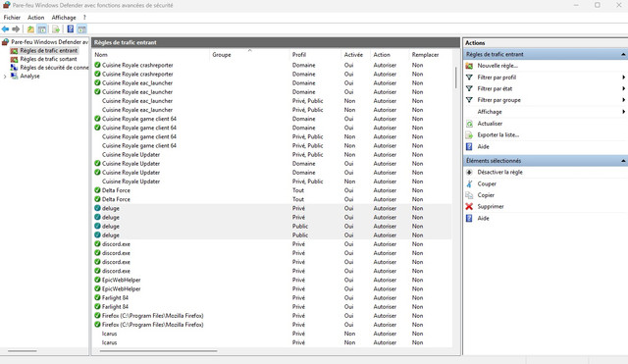
Task: Open the Fichier menu
Action: click(12, 18)
